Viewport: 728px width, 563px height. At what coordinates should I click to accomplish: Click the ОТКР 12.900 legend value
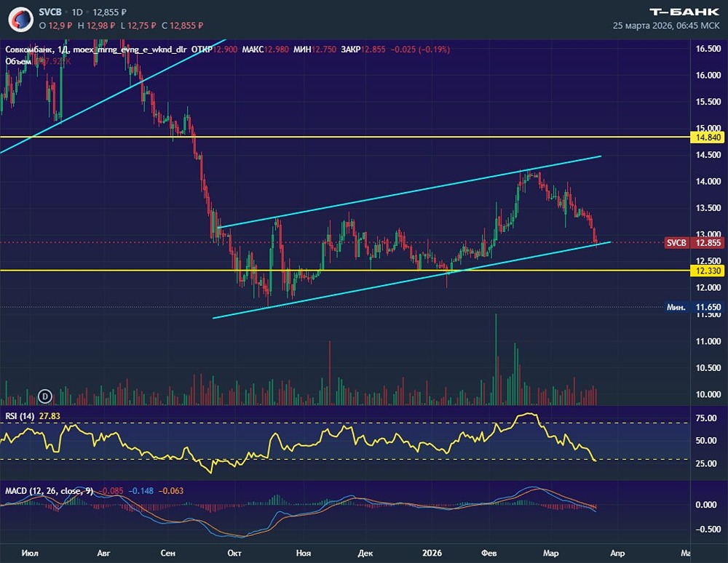[x=215, y=49]
